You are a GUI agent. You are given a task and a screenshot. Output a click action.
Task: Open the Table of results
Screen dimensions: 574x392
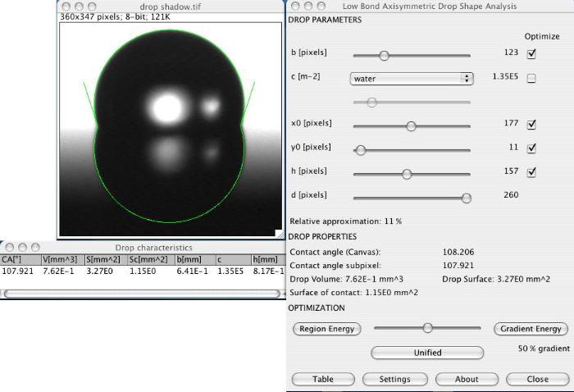point(323,379)
